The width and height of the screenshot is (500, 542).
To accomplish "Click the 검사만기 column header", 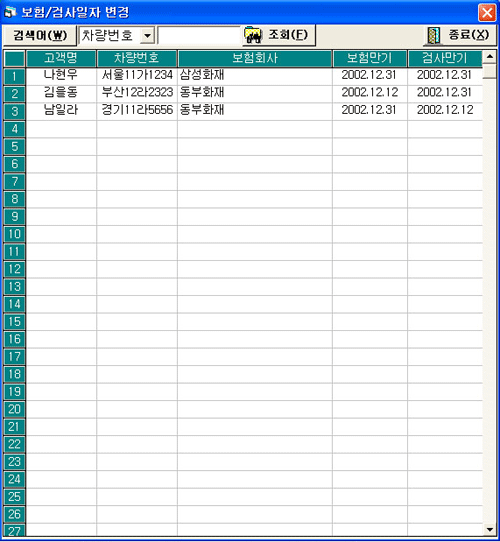I will coord(445,58).
